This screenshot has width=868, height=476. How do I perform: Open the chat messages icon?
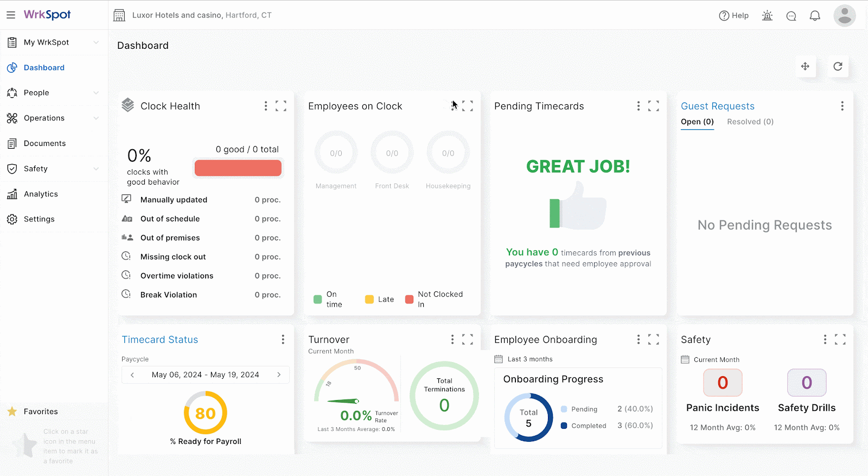791,16
